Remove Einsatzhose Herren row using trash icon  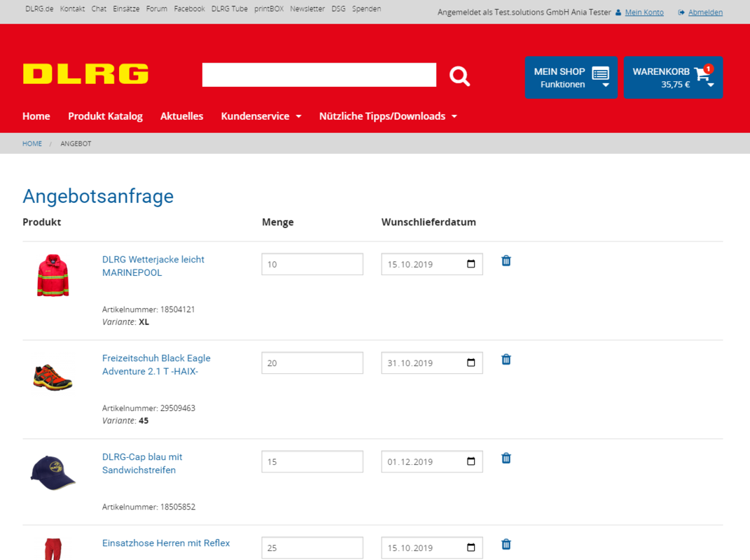506,544
